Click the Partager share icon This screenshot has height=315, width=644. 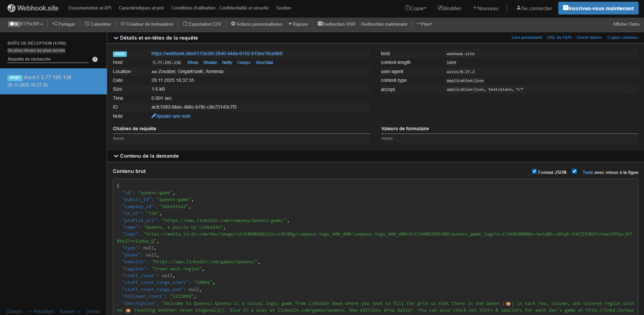55,24
